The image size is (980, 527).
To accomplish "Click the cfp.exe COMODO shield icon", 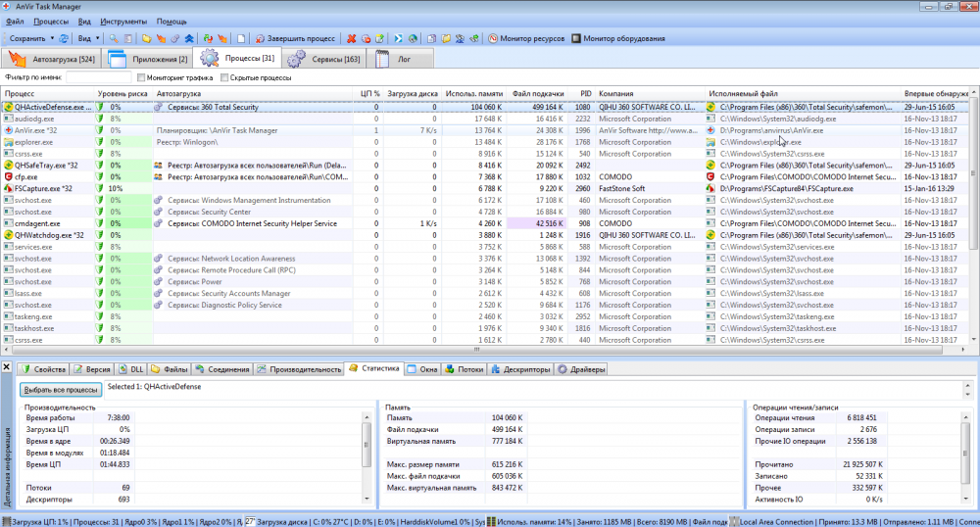I will point(8,177).
